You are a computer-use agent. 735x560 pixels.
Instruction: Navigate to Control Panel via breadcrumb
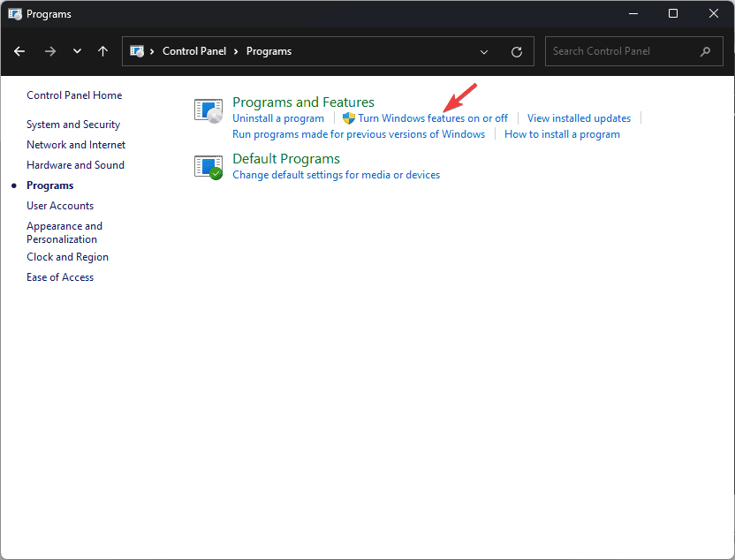tap(194, 51)
